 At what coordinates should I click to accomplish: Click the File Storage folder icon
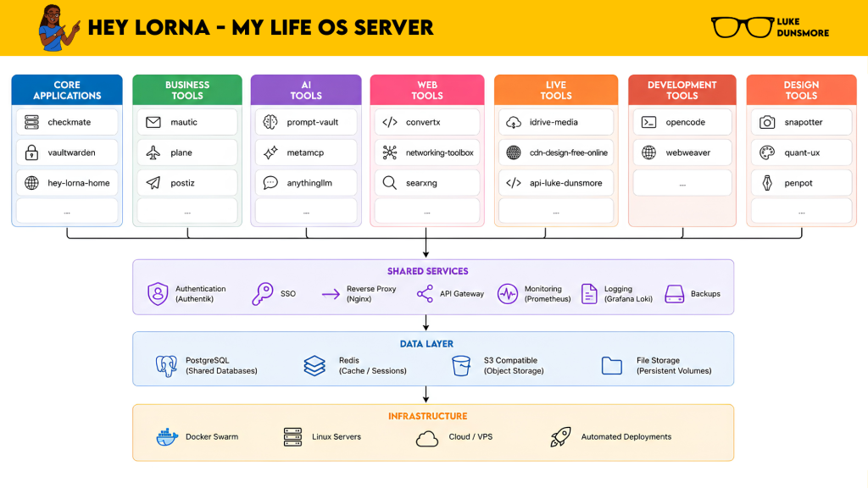click(612, 366)
